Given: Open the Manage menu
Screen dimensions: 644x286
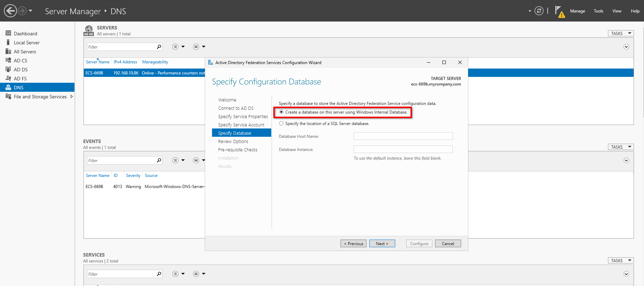Looking at the screenshot, I should [577, 11].
